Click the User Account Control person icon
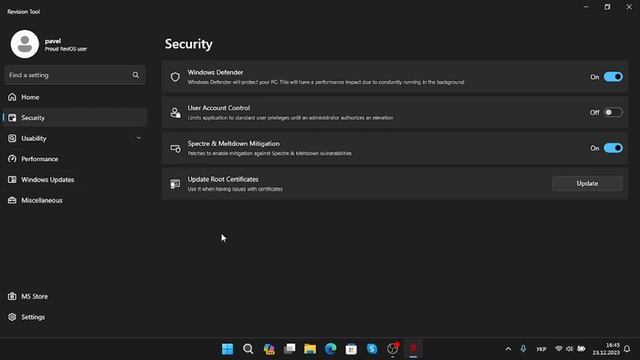 [175, 113]
